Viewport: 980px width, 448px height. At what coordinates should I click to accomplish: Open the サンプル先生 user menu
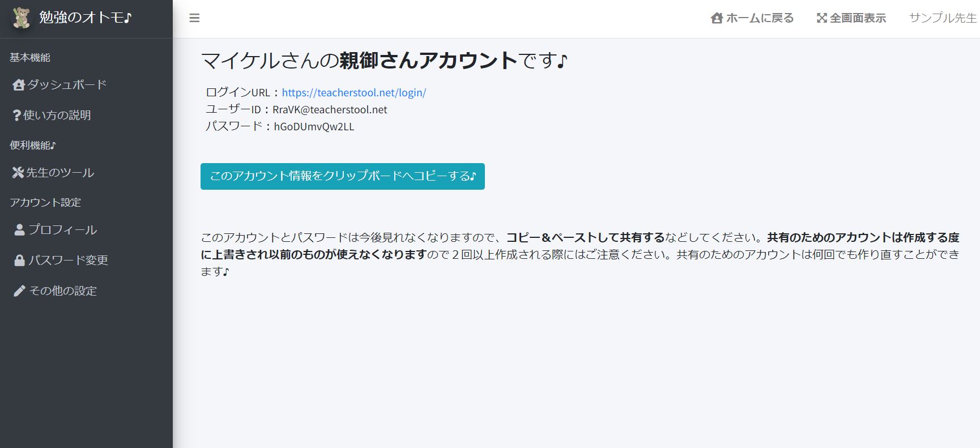tap(943, 18)
